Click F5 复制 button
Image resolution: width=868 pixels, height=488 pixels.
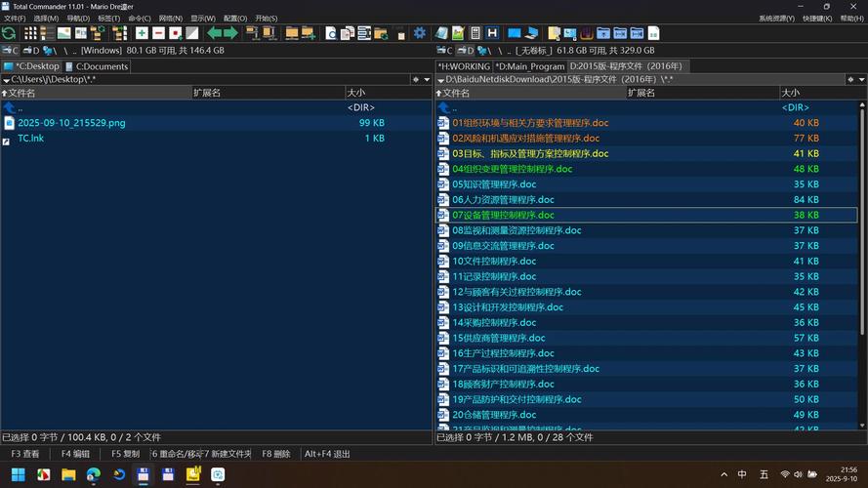(x=126, y=454)
